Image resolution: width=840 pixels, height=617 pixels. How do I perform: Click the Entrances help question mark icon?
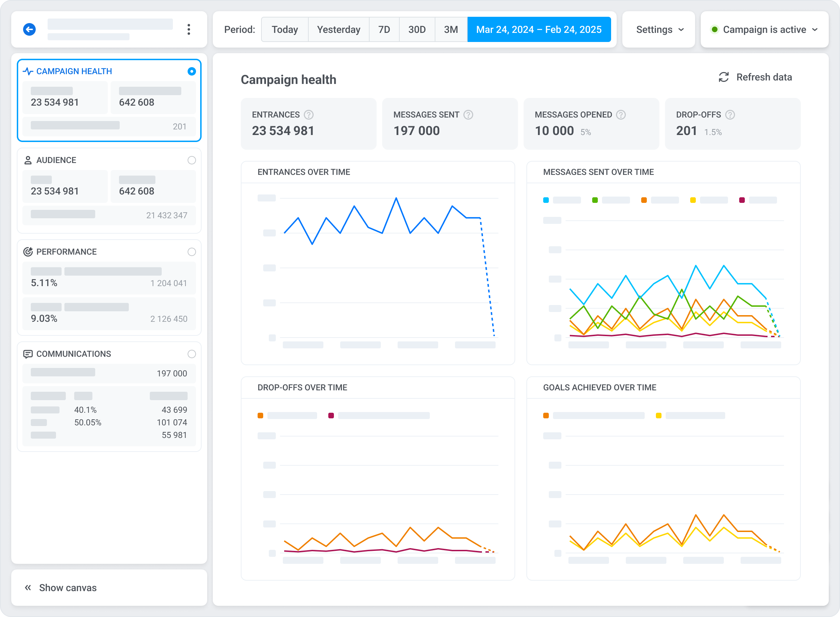pyautogui.click(x=308, y=115)
